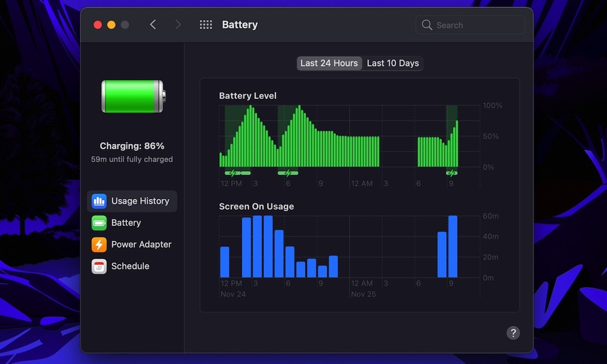
Task: Open help with the question mark button
Action: tap(513, 332)
